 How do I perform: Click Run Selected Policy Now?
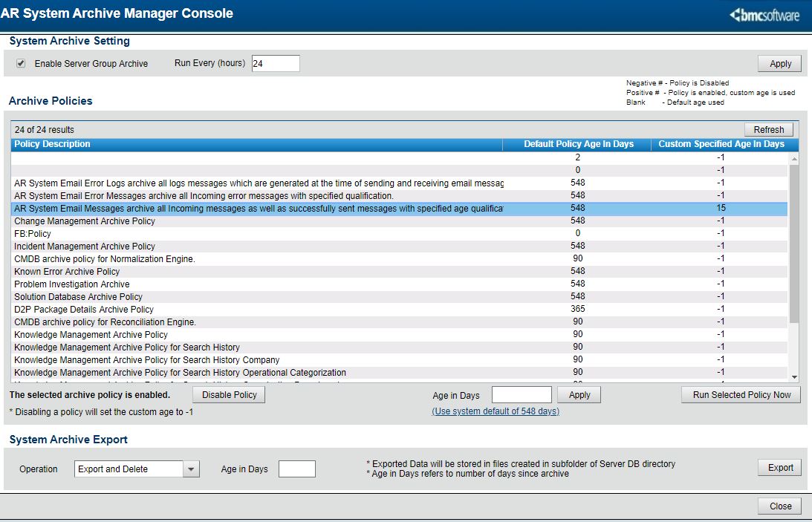click(741, 395)
